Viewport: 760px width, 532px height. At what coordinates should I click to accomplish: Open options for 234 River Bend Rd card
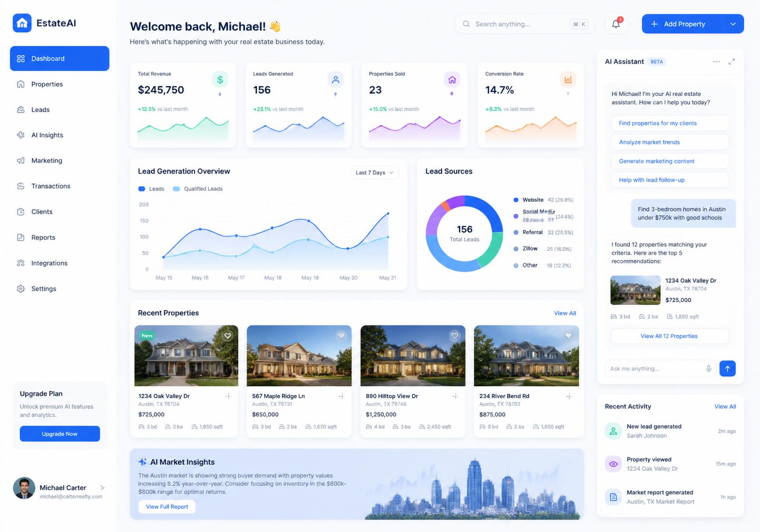click(x=569, y=396)
